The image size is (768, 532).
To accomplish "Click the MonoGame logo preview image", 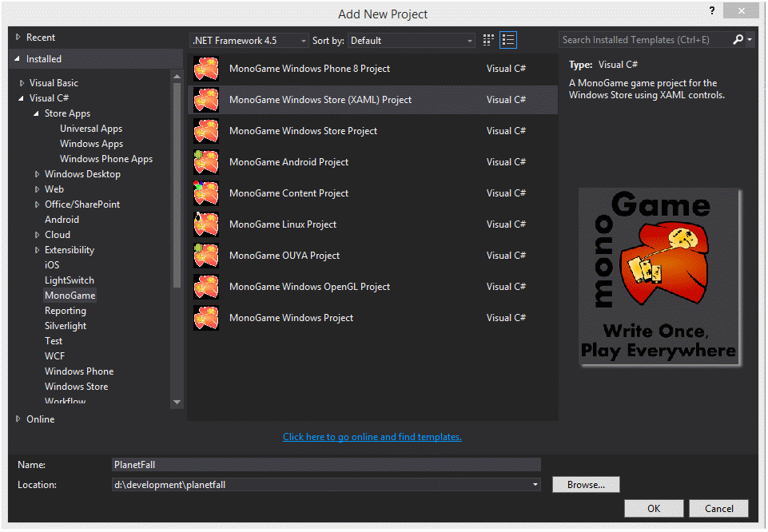I will [659, 277].
